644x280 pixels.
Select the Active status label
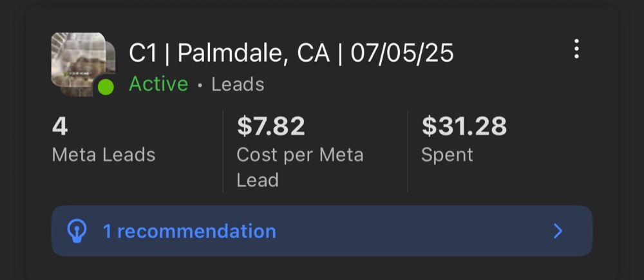pos(158,84)
